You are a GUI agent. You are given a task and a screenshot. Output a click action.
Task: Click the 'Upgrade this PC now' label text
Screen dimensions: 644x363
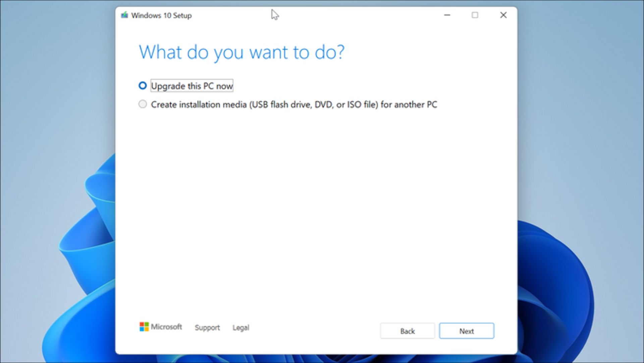click(192, 86)
